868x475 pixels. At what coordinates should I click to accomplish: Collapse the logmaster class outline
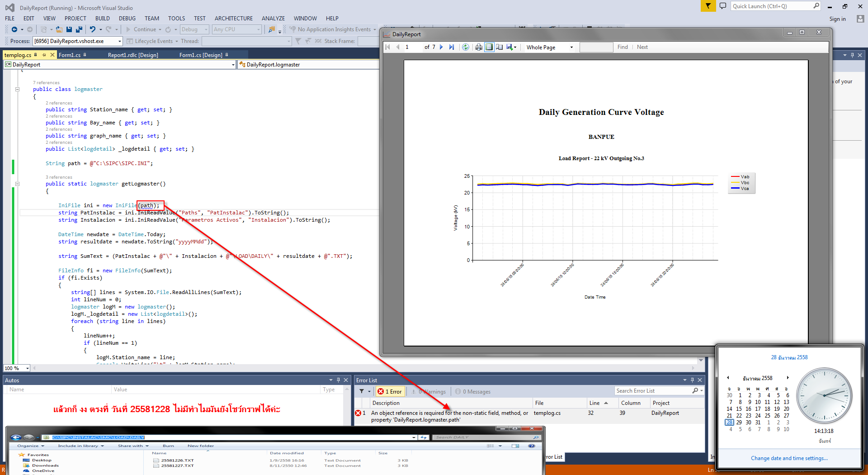[18, 90]
